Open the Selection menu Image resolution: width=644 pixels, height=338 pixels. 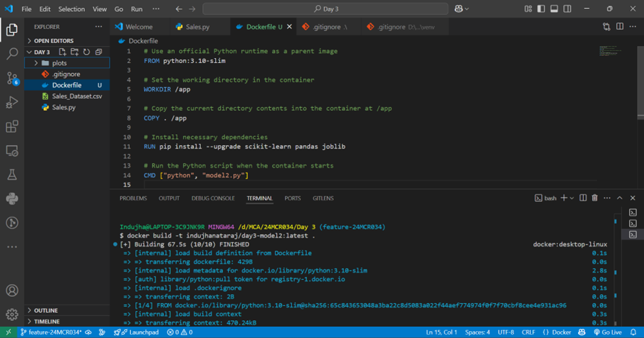tap(71, 9)
